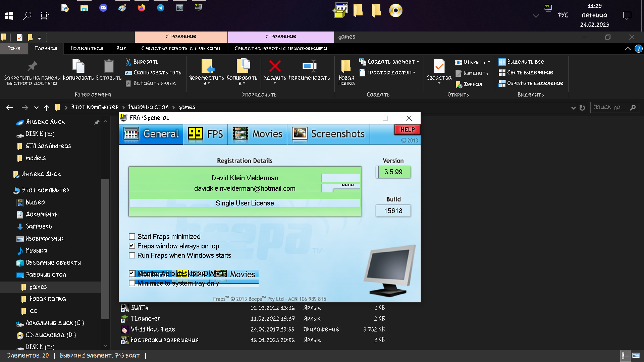Click the New folder (Новая папка) icon
The image size is (644, 362).
pos(346,66)
